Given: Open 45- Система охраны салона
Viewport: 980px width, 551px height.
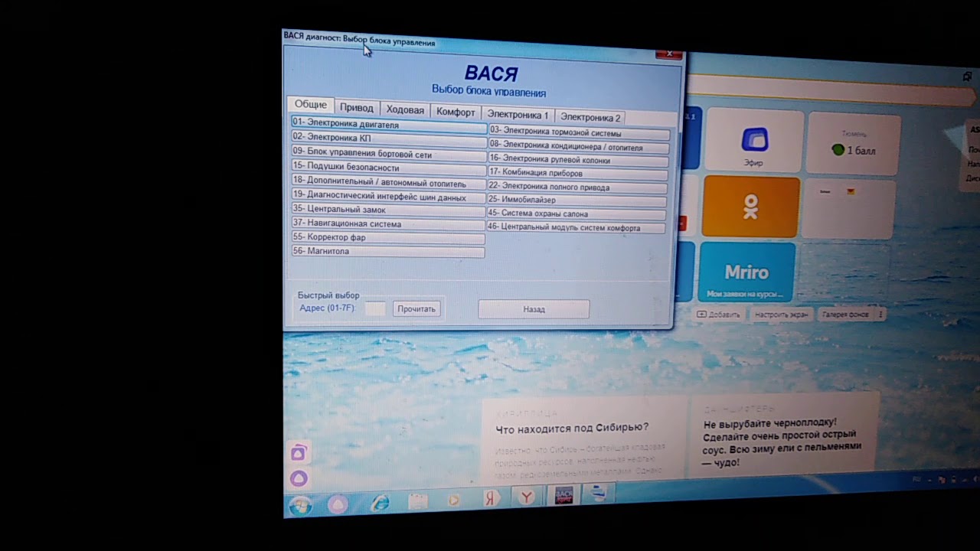Looking at the screenshot, I should [577, 214].
